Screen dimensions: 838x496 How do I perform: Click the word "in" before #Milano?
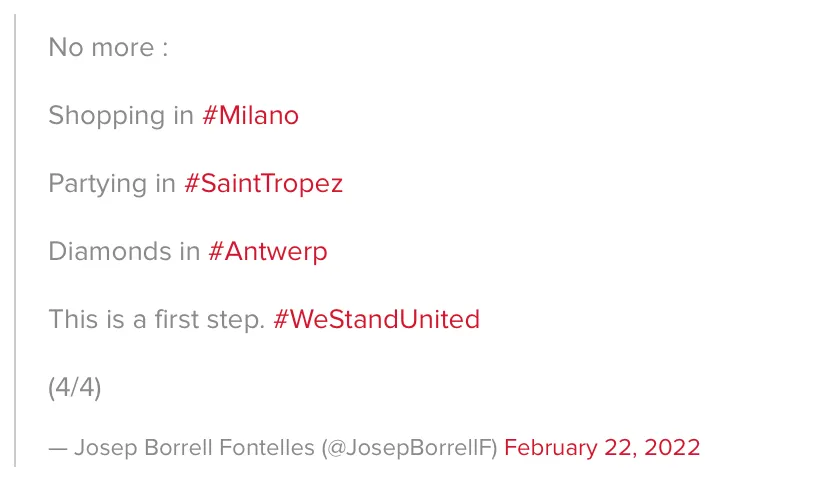click(x=183, y=115)
